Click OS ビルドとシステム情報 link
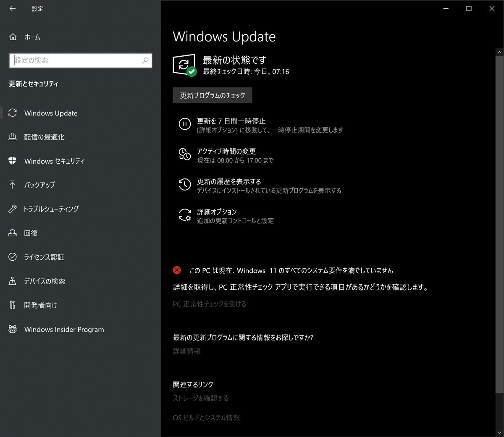The height and width of the screenshot is (437, 504). [206, 418]
